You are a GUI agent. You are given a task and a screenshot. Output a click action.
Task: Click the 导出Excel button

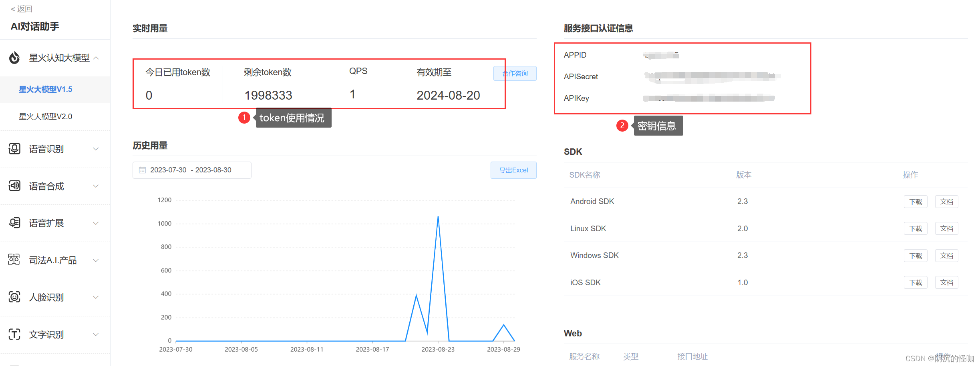click(513, 170)
